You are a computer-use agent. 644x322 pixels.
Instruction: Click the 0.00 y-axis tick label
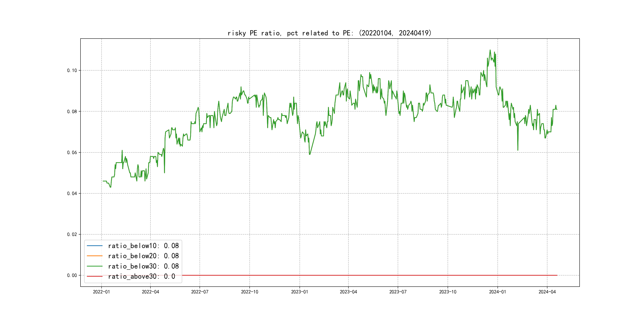[72, 275]
